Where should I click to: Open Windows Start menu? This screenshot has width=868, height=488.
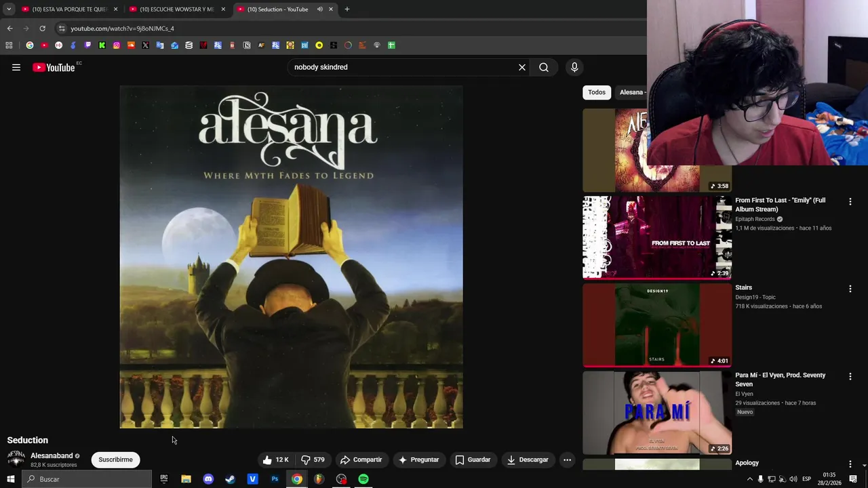[x=11, y=479]
